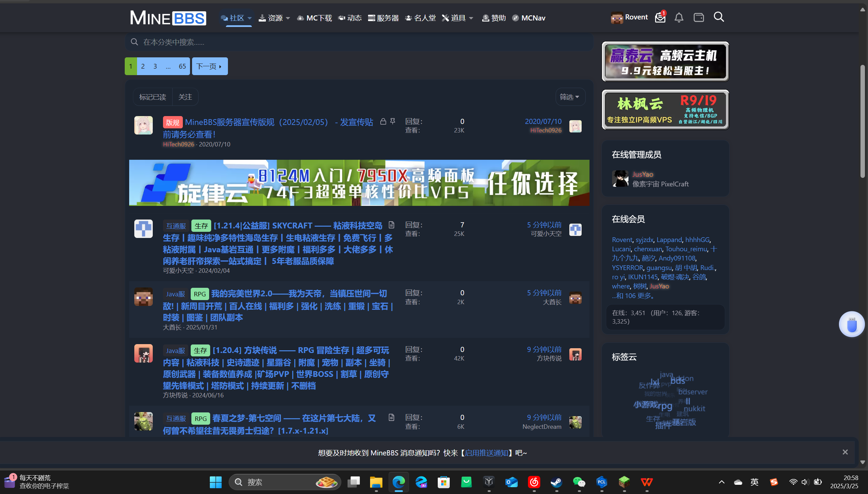Viewport: 868px width, 494px height.
Task: Click the 林枫云 VPS ad banner
Action: [665, 110]
